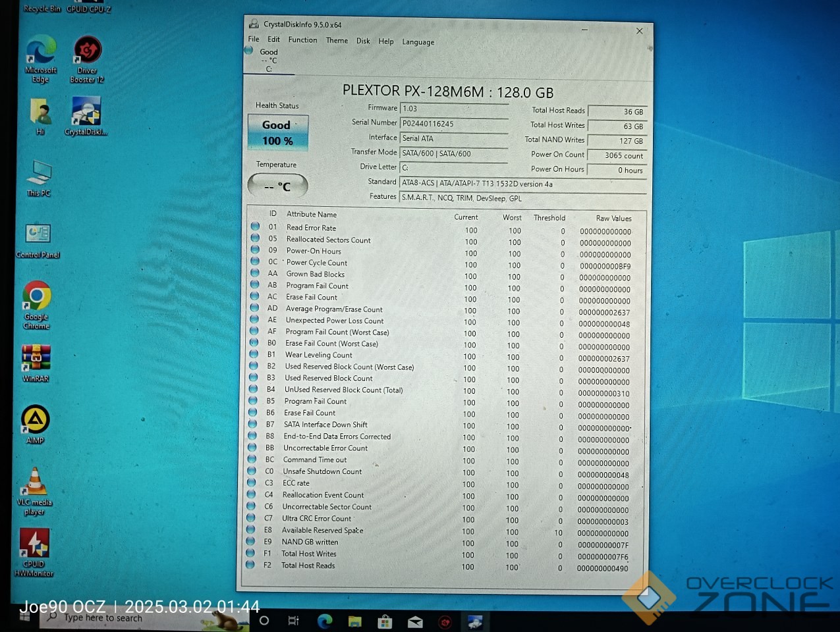This screenshot has height=632, width=840.
Task: Open the Edit menu
Action: click(x=273, y=39)
